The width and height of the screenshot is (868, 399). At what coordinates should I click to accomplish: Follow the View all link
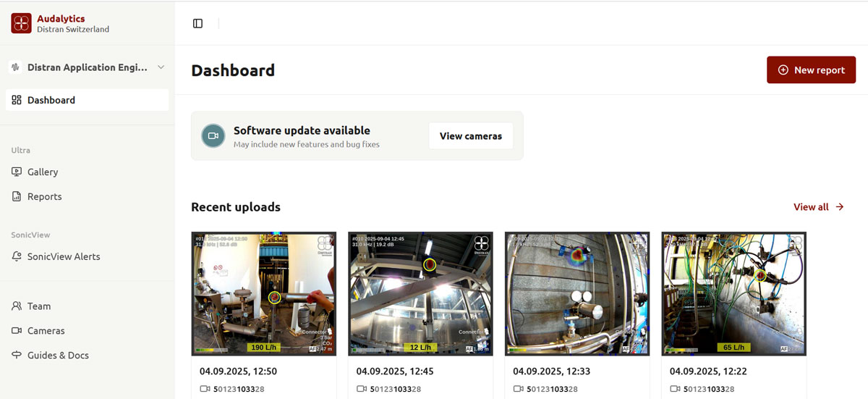[818, 207]
